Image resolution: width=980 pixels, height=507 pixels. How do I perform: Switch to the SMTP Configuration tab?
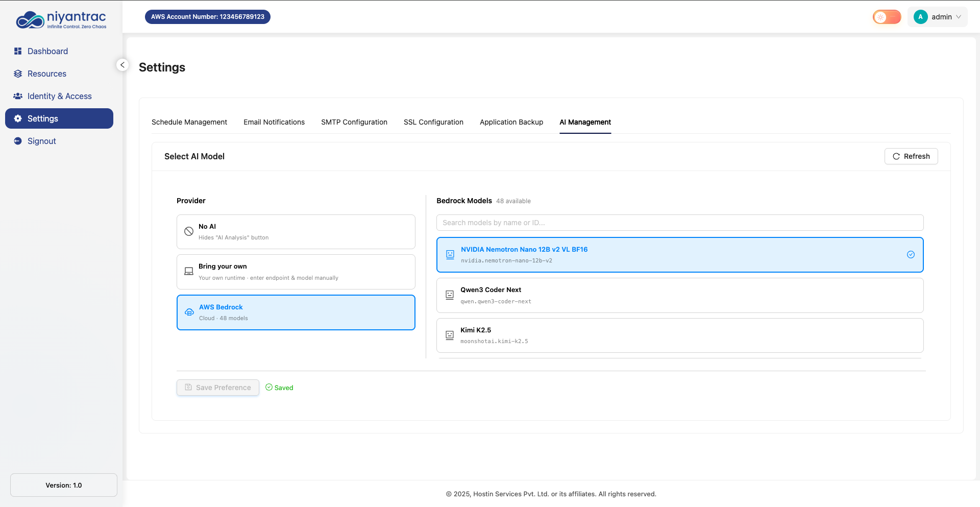tap(354, 122)
